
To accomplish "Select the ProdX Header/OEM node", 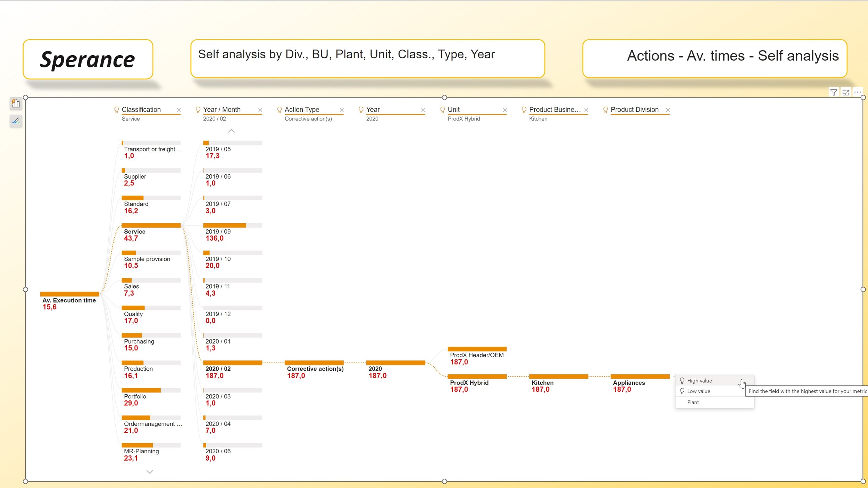I will (x=477, y=349).
